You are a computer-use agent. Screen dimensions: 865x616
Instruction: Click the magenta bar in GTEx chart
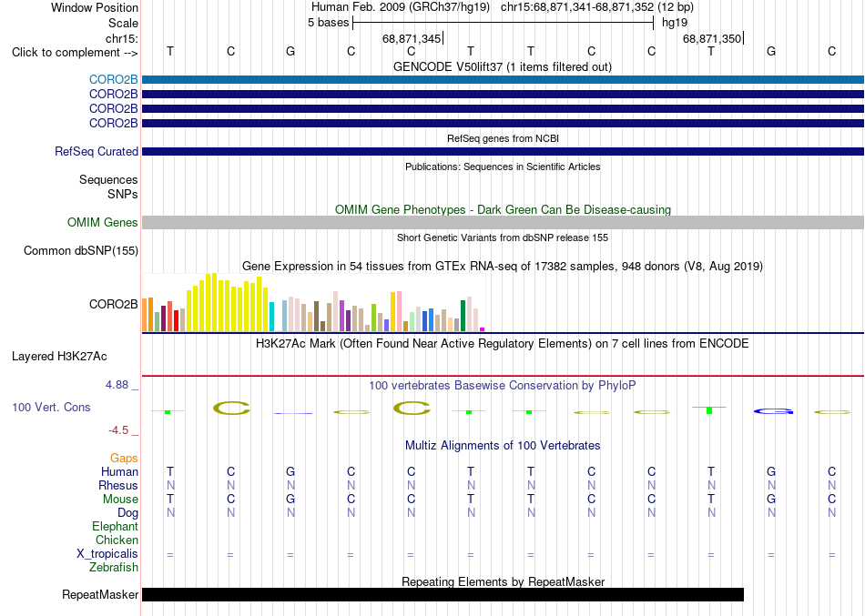click(x=483, y=329)
